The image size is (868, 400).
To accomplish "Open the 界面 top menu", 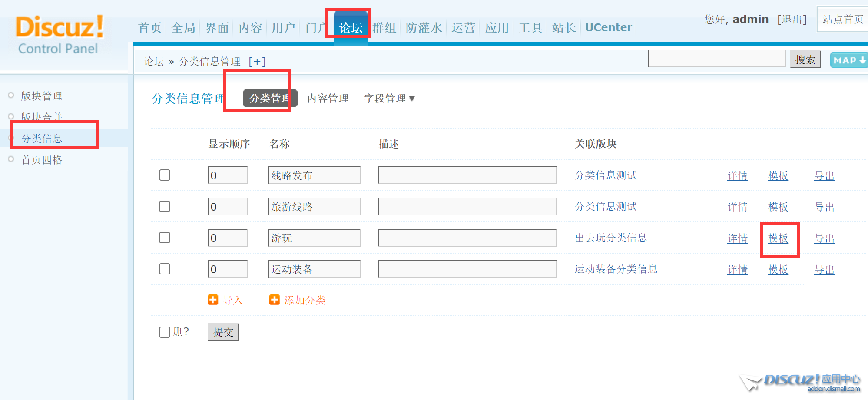I will 217,28.
